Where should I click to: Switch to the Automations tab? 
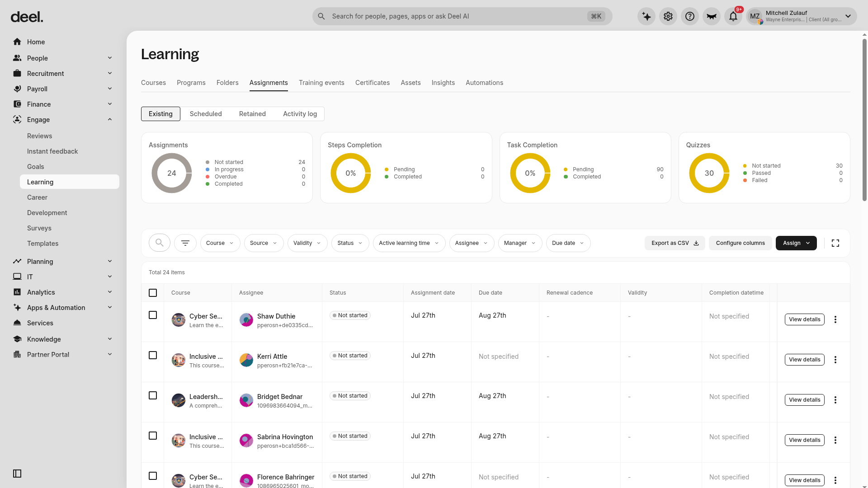[484, 83]
